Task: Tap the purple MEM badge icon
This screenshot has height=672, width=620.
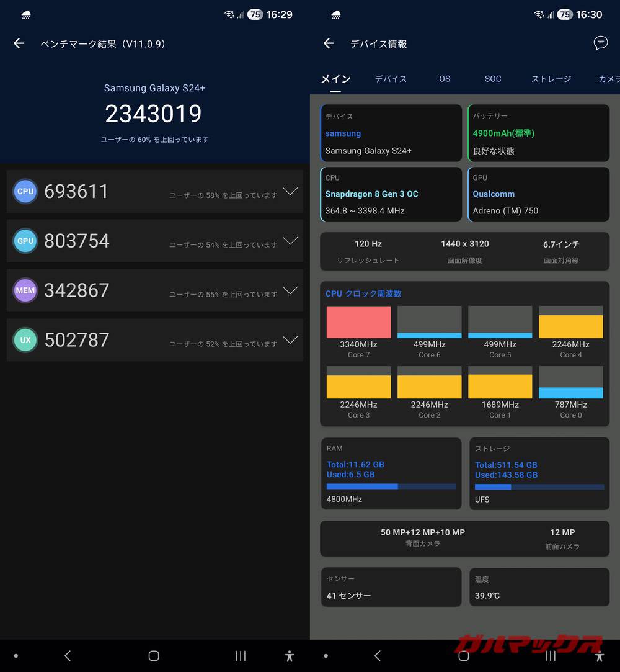Action: (25, 290)
